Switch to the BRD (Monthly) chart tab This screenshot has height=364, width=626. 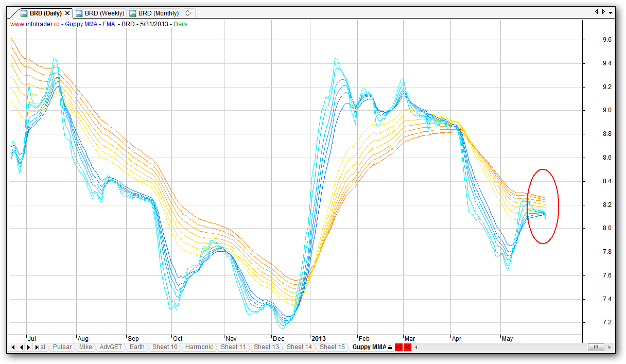click(154, 13)
